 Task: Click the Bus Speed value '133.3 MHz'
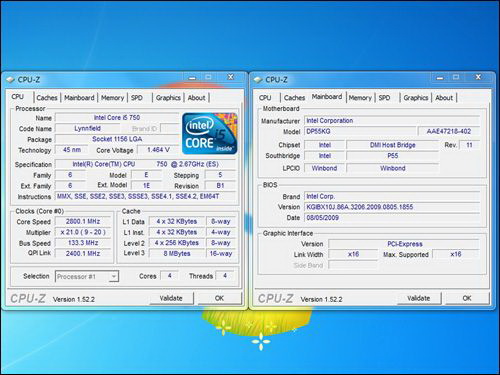point(83,243)
